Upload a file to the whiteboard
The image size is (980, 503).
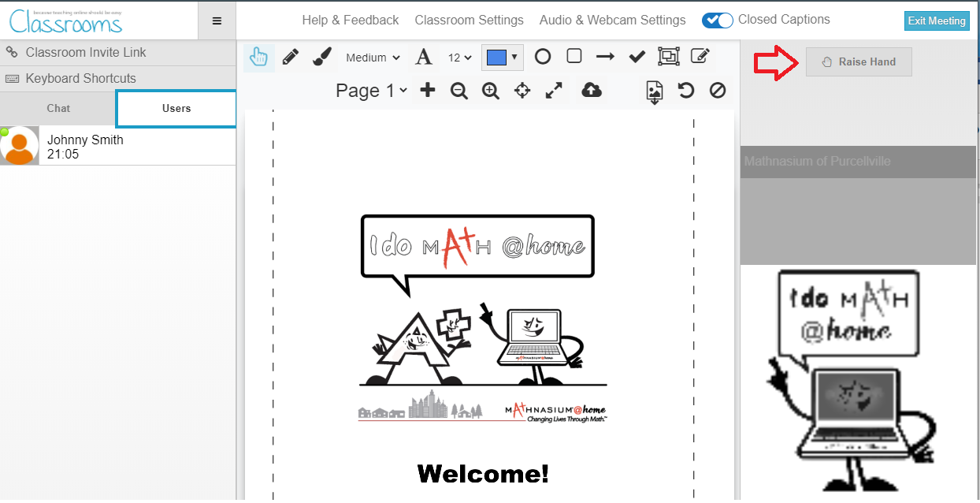(x=591, y=91)
